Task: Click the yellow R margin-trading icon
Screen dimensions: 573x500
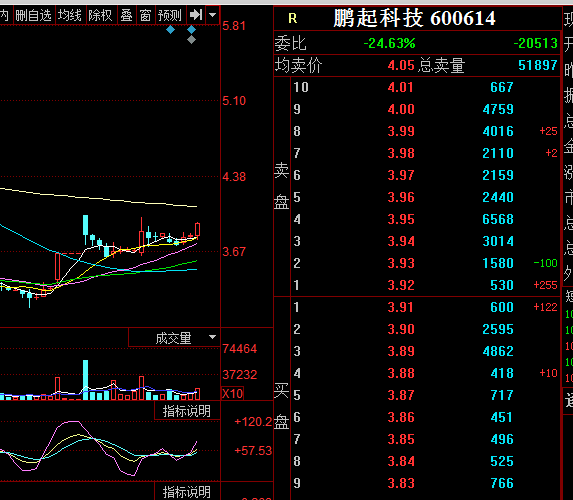Action: point(293,18)
